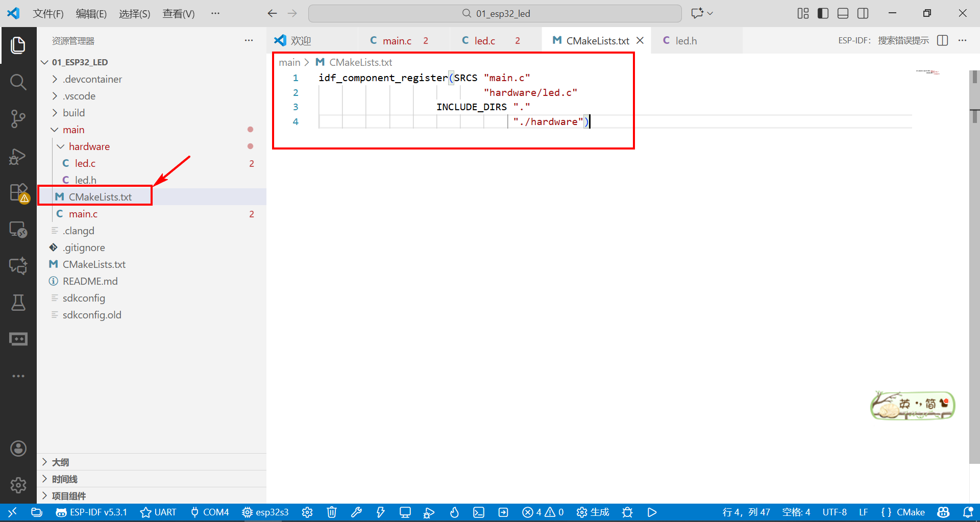Open the 文件(F) menu

48,13
